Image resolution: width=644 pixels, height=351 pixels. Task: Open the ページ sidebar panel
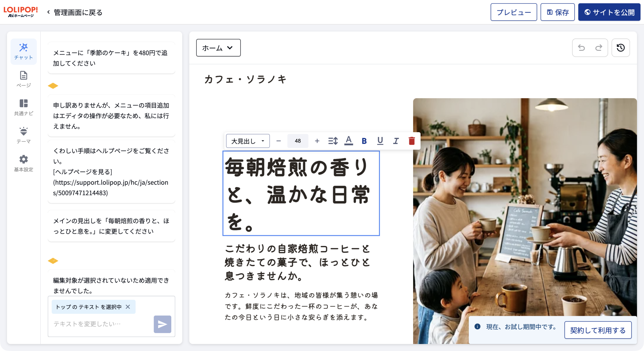[23, 79]
